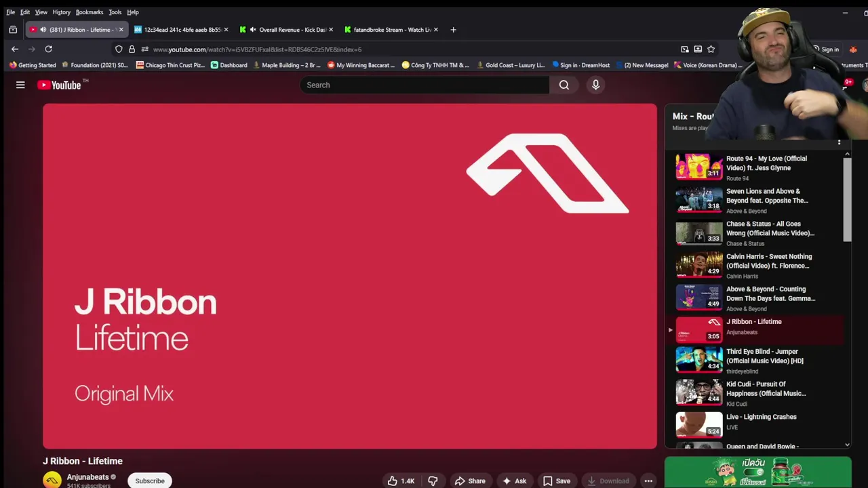868x488 pixels.
Task: Dislike the video with thumbs down
Action: coord(433,481)
